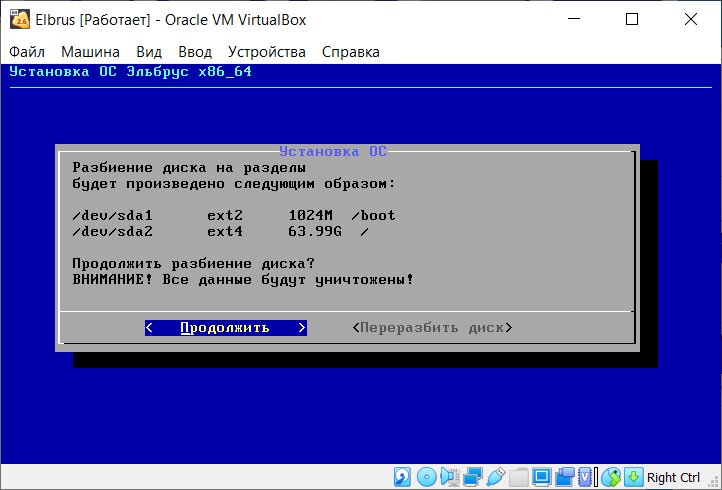Select the Продолжить button in installer

point(226,328)
